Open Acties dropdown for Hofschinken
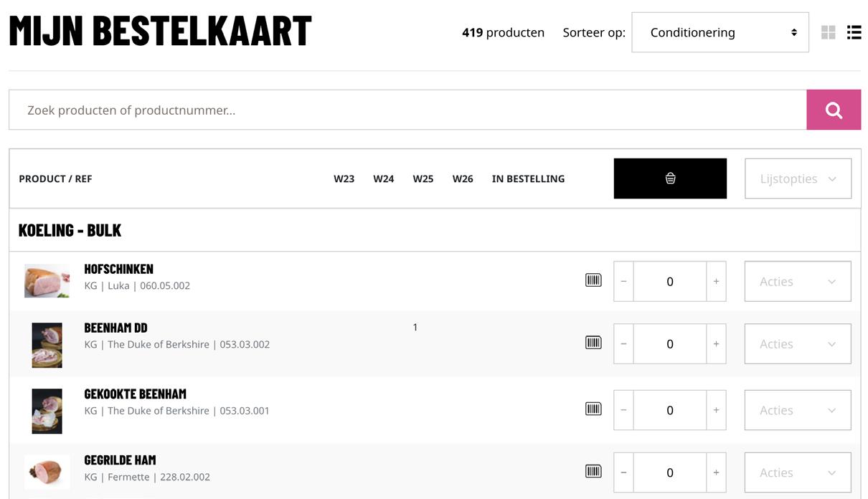Screen dimensions: 868x499 point(798,281)
